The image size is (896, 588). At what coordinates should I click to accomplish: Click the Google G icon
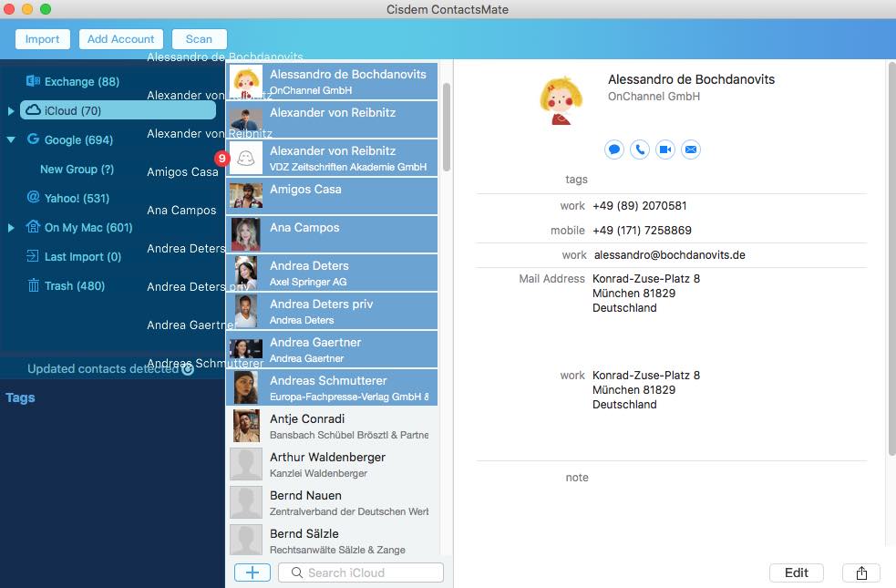pyautogui.click(x=33, y=139)
